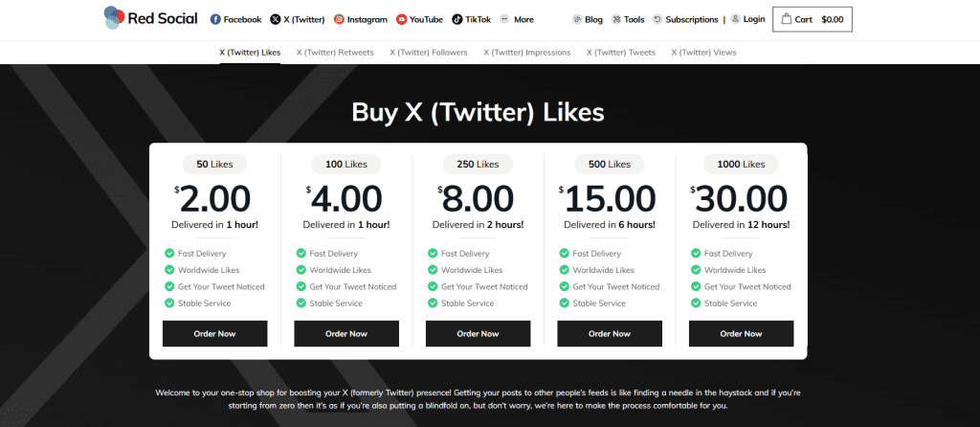The height and width of the screenshot is (427, 980).
Task: Open the Subscriptions menu item
Action: click(685, 19)
